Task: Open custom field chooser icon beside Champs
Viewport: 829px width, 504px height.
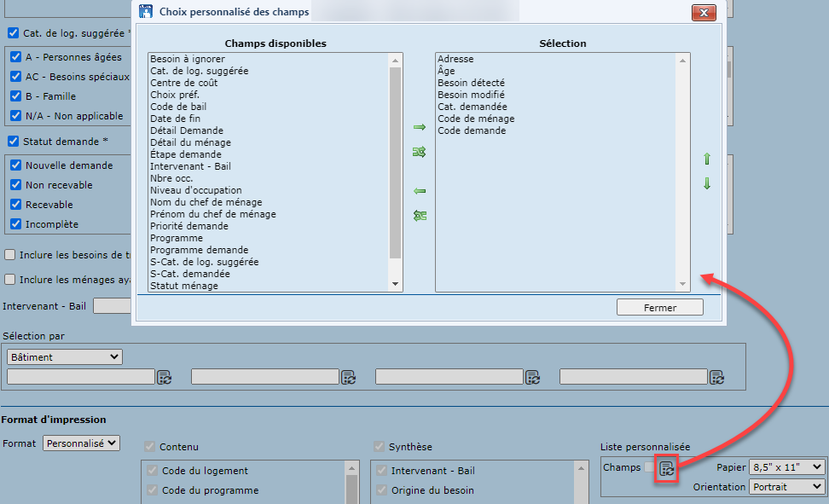Action: click(x=667, y=468)
